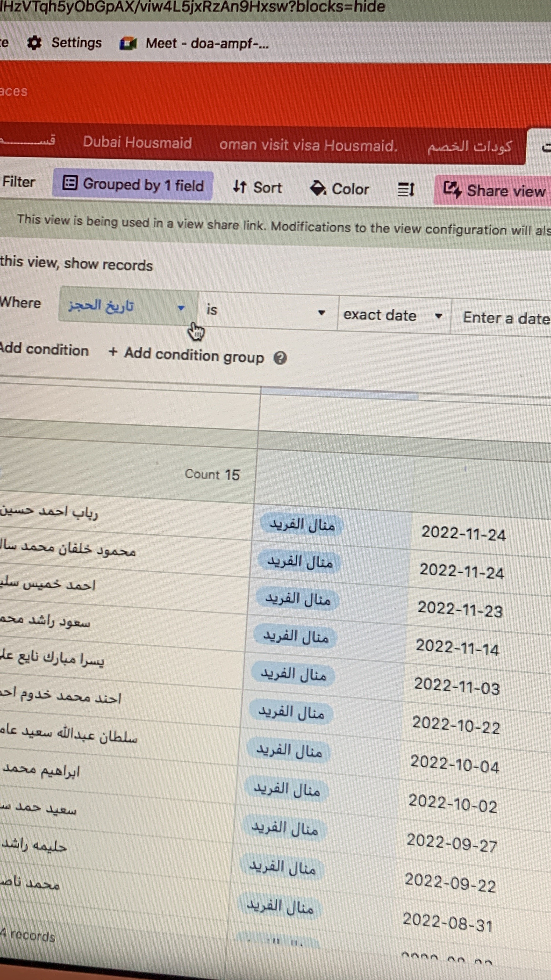This screenshot has width=551, height=980.
Task: Click the Sort arrows icon
Action: click(x=240, y=186)
